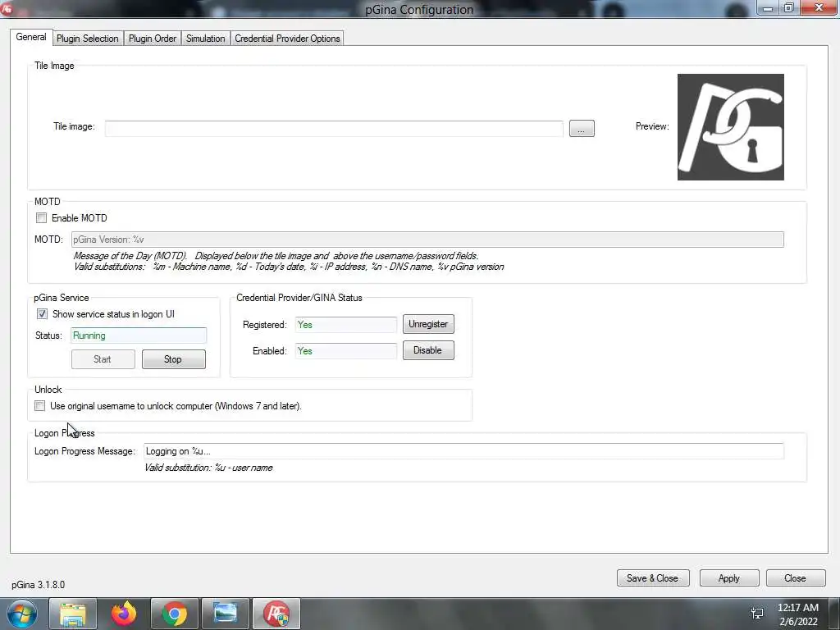Open the image viewer taskbar icon
This screenshot has height=630, width=840.
click(x=226, y=614)
